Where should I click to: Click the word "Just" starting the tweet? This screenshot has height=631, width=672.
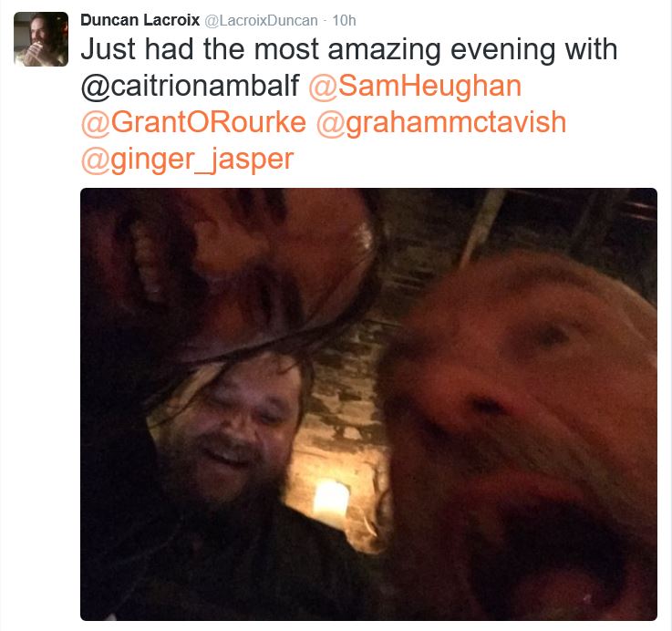(108, 49)
